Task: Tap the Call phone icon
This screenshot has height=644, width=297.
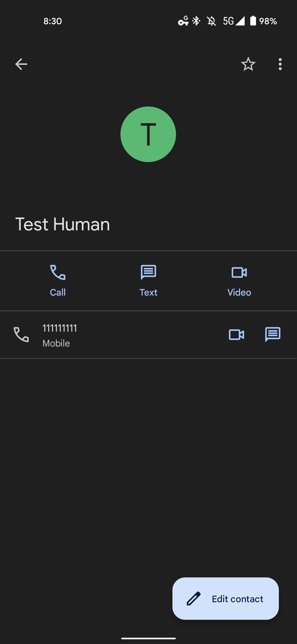Action: click(x=58, y=272)
